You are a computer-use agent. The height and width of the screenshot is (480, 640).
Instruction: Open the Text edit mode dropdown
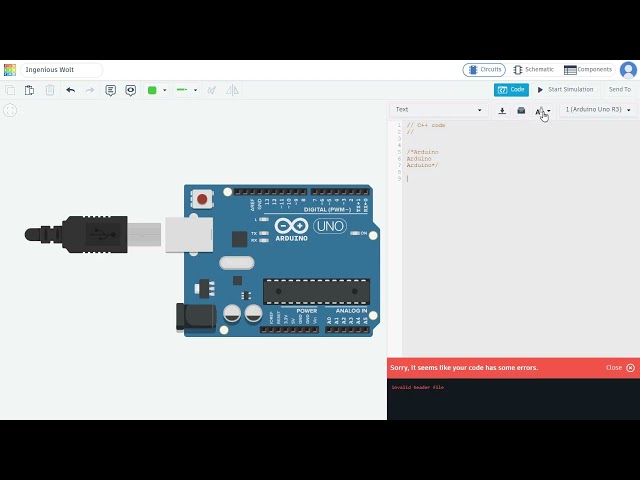pos(438,110)
